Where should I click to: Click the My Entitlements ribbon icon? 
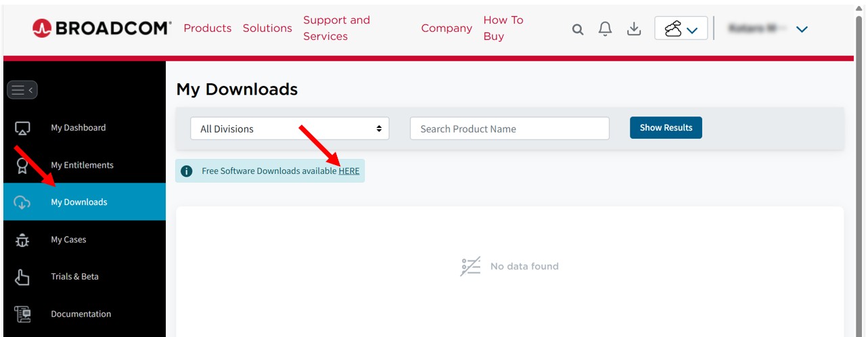pos(22,165)
